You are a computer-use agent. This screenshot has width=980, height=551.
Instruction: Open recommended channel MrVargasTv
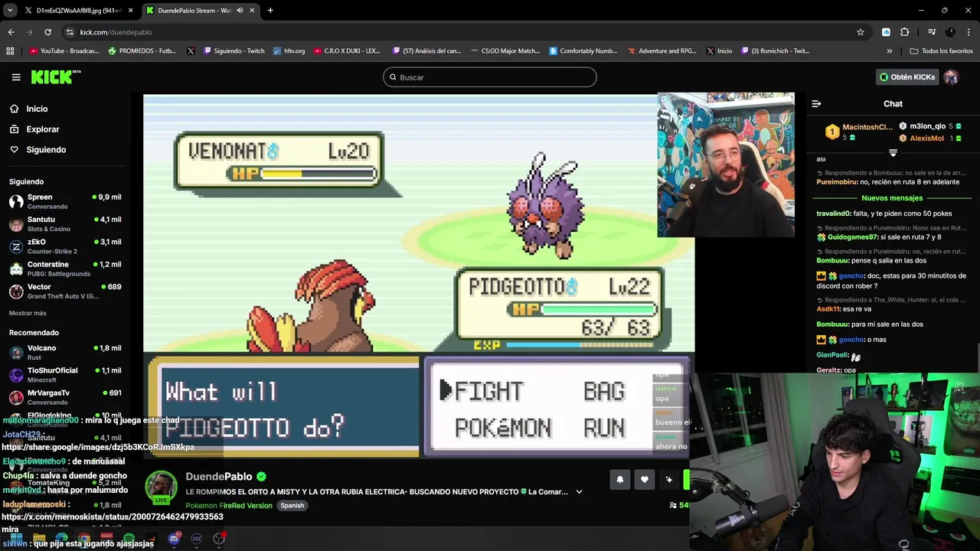(65, 396)
